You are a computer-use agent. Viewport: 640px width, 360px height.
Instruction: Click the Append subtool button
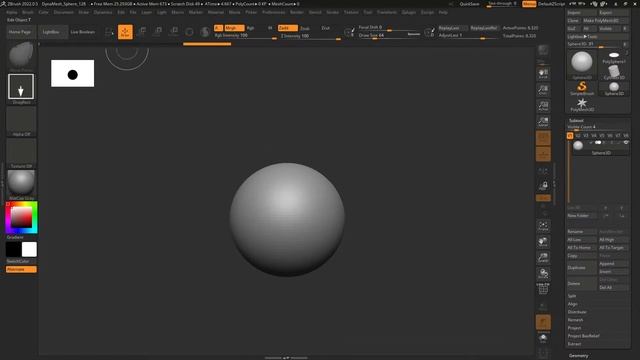pyautogui.click(x=613, y=264)
